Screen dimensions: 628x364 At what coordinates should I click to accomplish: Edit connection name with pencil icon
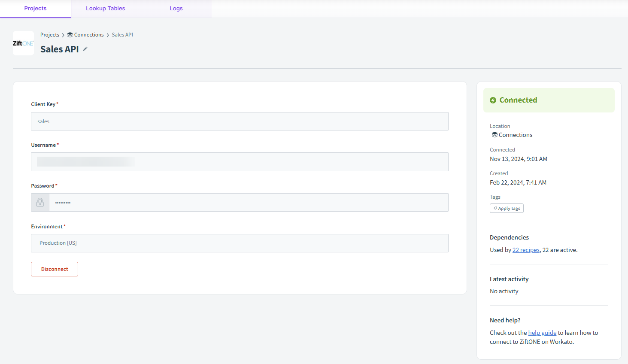pos(85,49)
